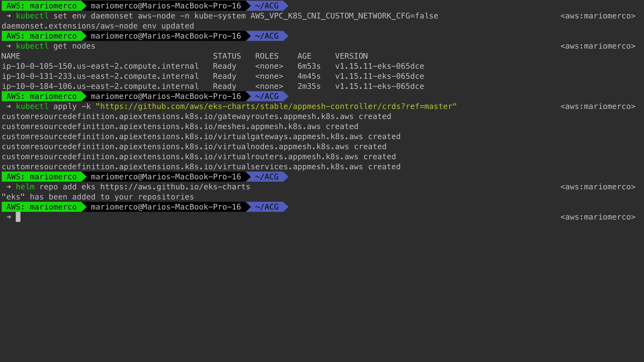Click the right-side <aws:mariomerco> on empty prompt line

[598, 217]
